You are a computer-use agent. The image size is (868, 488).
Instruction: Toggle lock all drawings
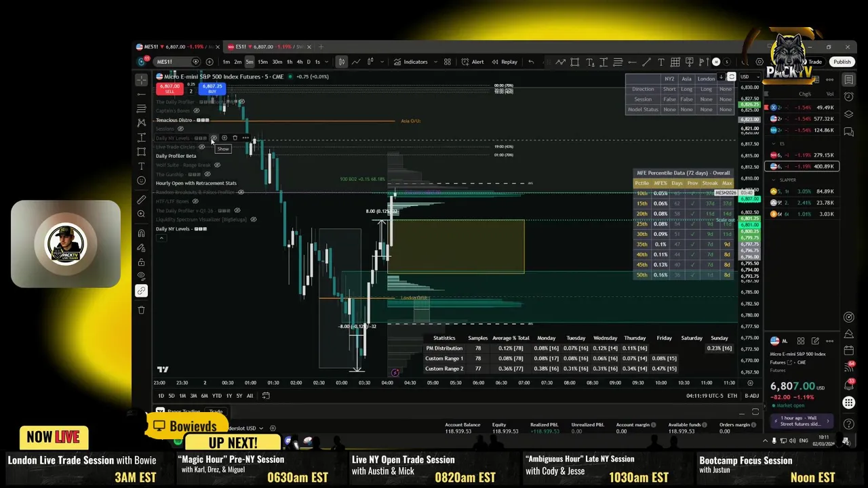[141, 262]
